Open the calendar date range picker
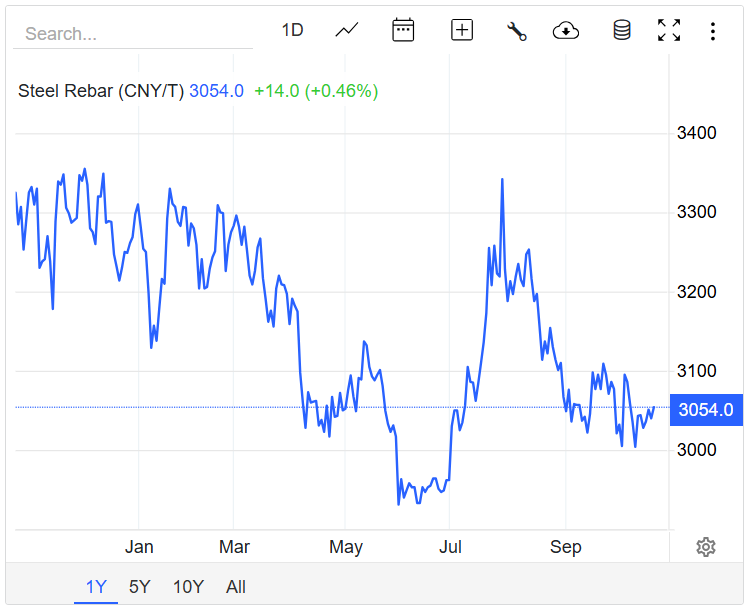 coord(403,30)
